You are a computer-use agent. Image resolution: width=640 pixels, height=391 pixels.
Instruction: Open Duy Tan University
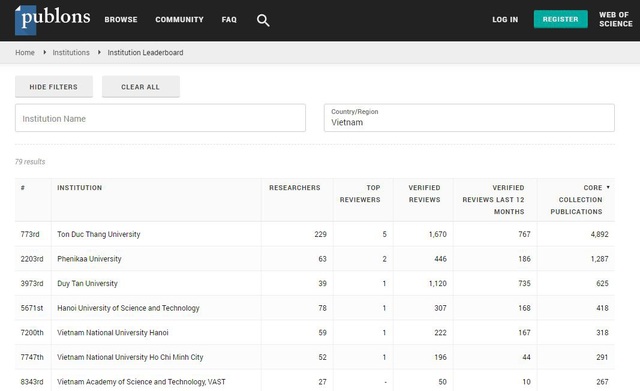(x=87, y=283)
